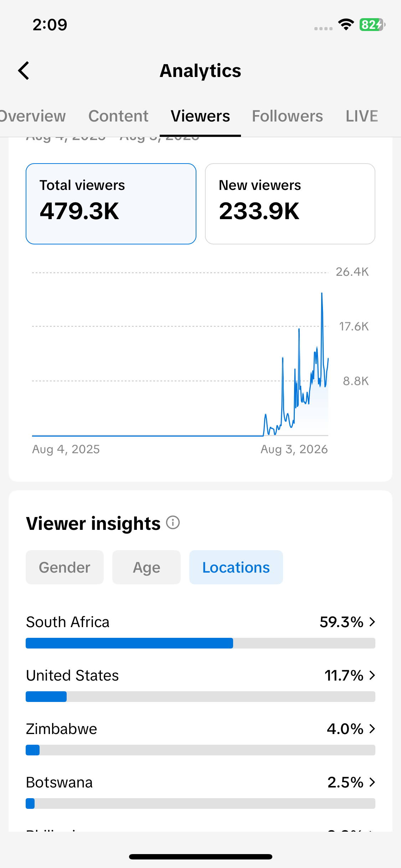This screenshot has width=401, height=868.
Task: Tap the United States location row label
Action: click(x=72, y=675)
